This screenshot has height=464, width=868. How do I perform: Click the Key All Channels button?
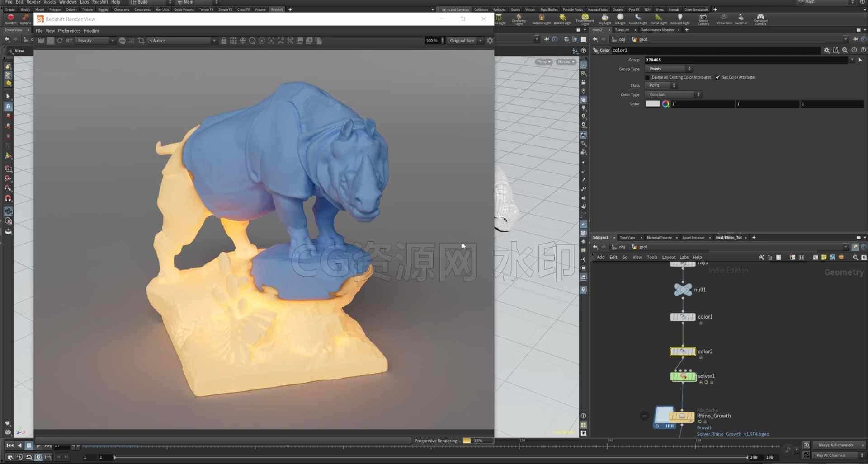[838, 455]
